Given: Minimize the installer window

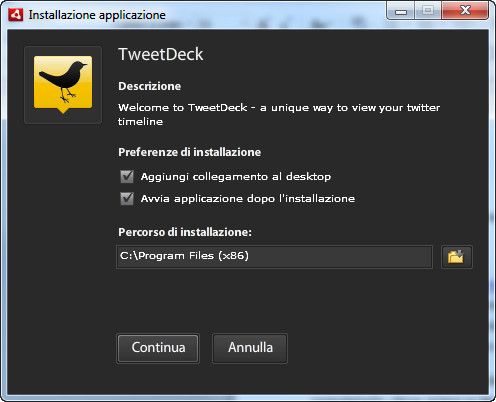Looking at the screenshot, I should tap(400, 11).
